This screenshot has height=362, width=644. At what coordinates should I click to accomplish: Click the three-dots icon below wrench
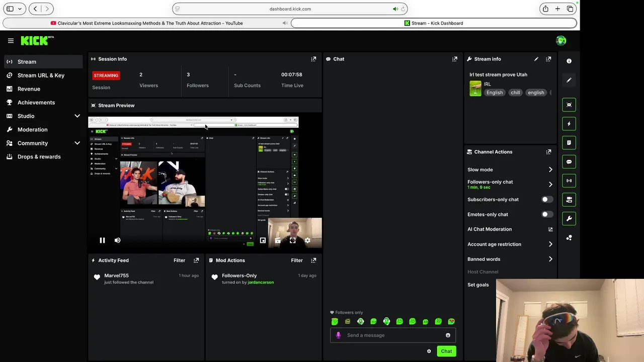(x=569, y=238)
